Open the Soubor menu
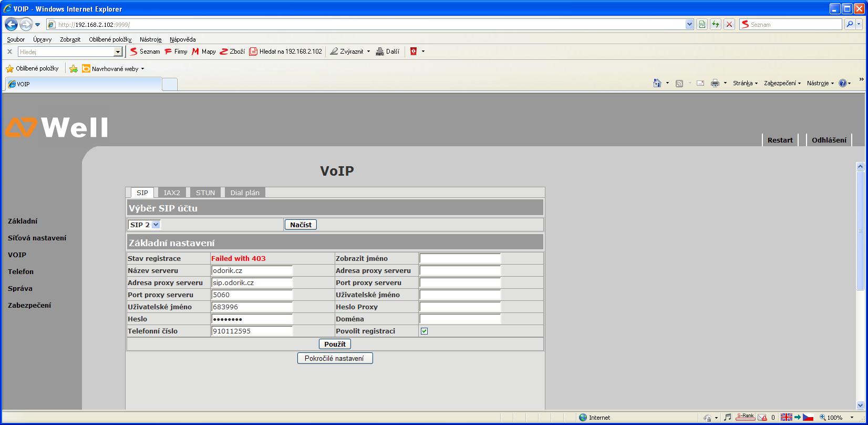The width and height of the screenshot is (868, 425). pos(16,39)
